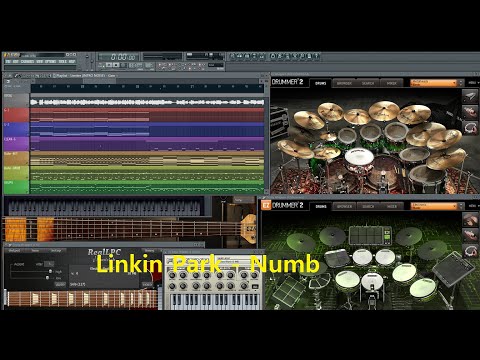Select the BROWSER tab in lower EZdrummer window
The image size is (480, 360).
344,206
